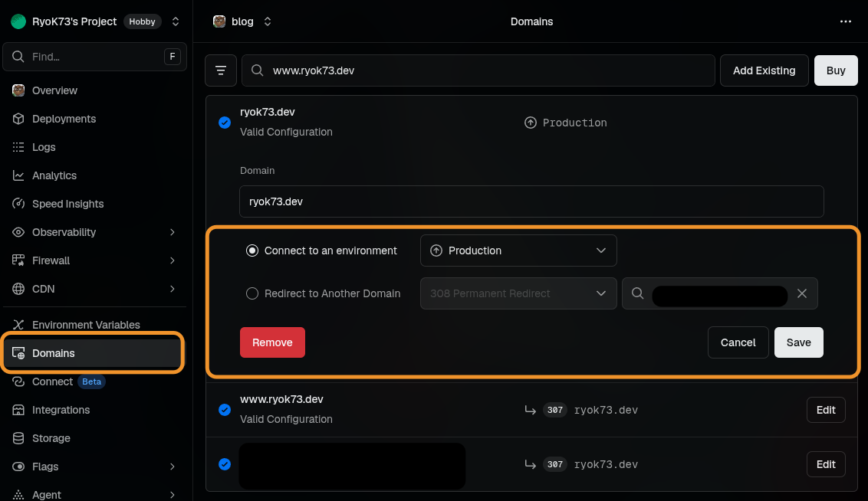868x501 pixels.
Task: Click the domain search magnifier icon
Action: (257, 70)
